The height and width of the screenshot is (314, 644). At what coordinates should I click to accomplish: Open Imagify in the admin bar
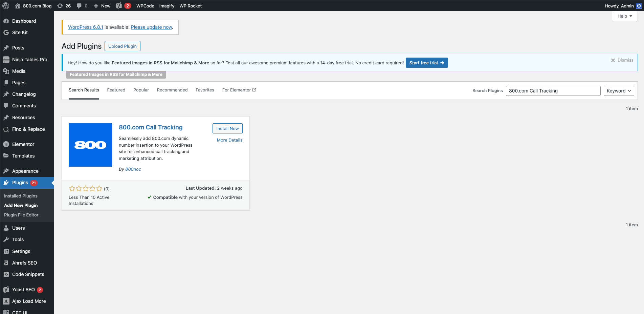pyautogui.click(x=167, y=6)
